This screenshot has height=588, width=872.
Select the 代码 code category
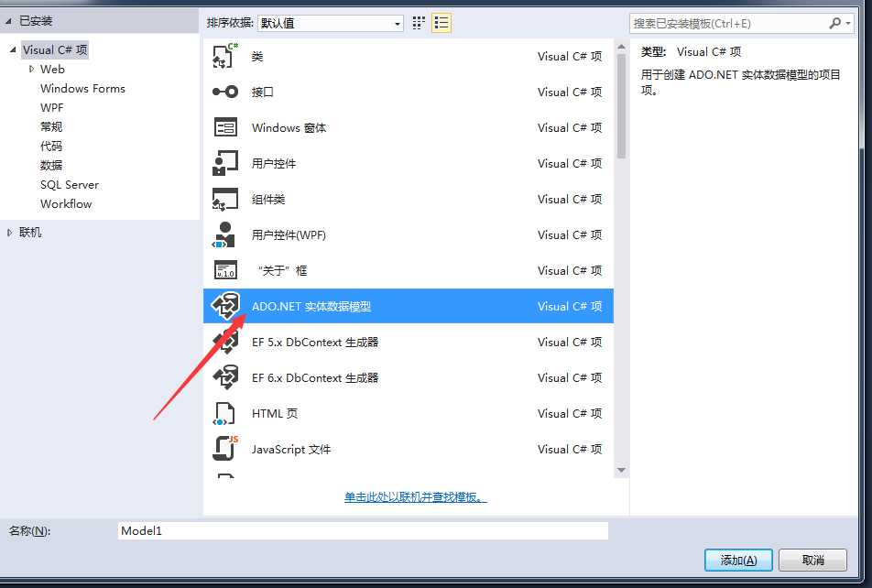pos(51,147)
